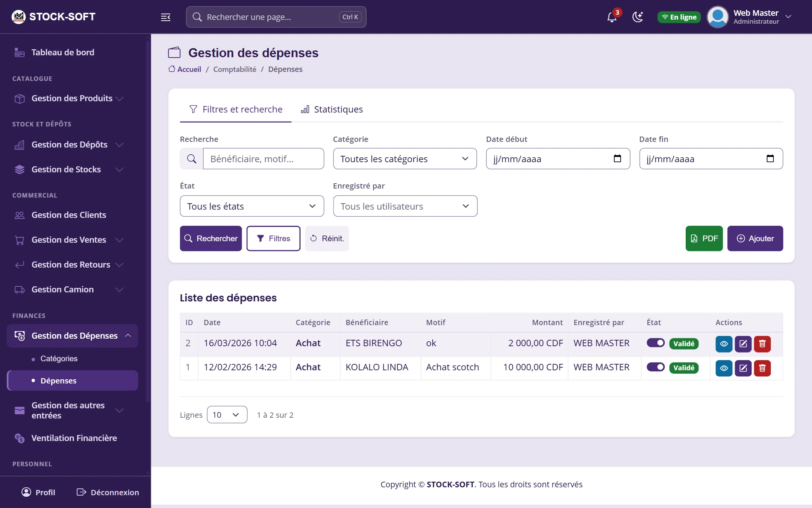Screen dimensions: 812x508
Task: Open the Toutes les catégories dropdown
Action: pyautogui.click(x=405, y=159)
